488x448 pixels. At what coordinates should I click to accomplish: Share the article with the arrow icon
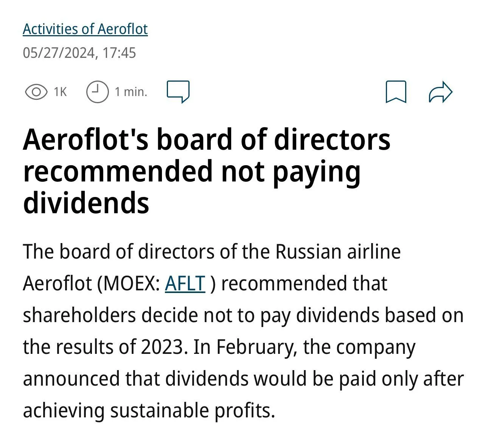440,92
